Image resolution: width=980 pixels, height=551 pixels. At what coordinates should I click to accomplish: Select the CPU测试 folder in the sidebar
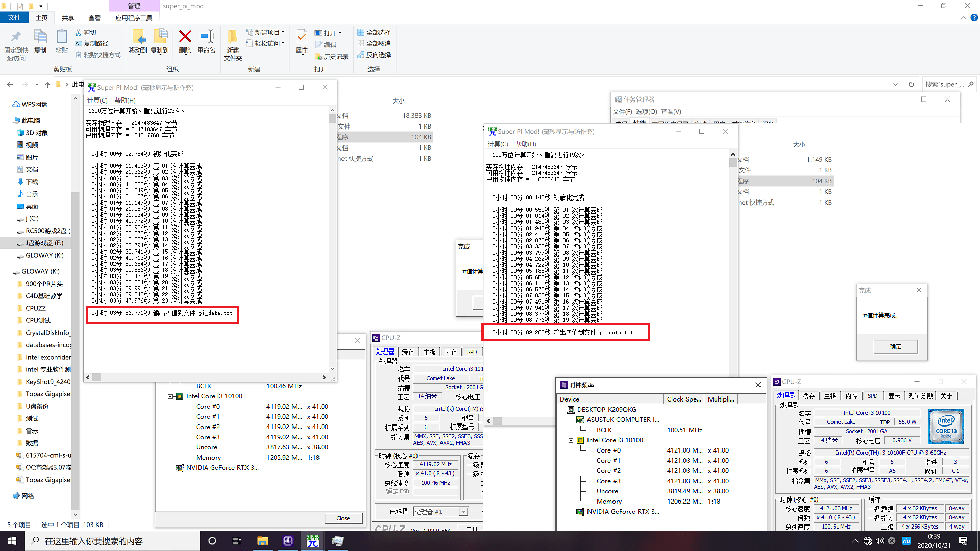[x=38, y=320]
